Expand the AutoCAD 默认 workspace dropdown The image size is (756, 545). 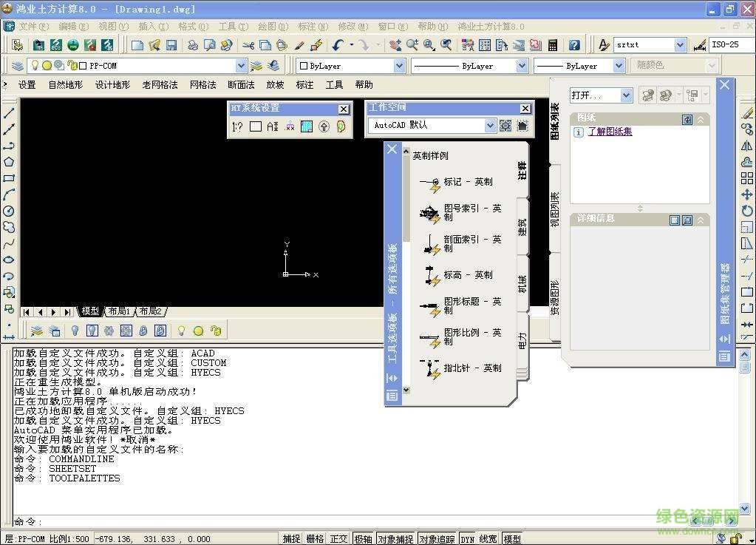[x=489, y=126]
